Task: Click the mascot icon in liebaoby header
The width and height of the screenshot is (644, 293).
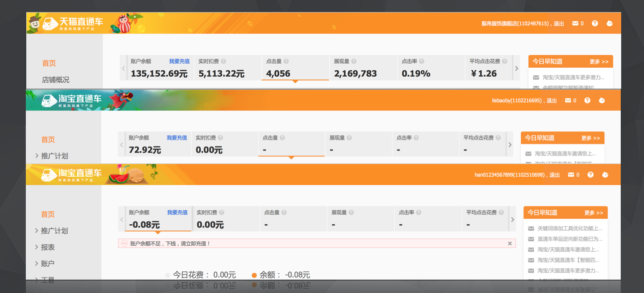Action: (x=602, y=100)
